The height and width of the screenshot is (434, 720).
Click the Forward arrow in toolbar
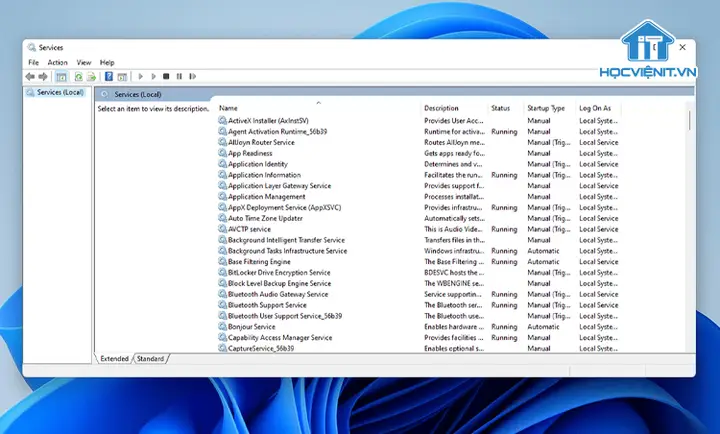[x=43, y=76]
